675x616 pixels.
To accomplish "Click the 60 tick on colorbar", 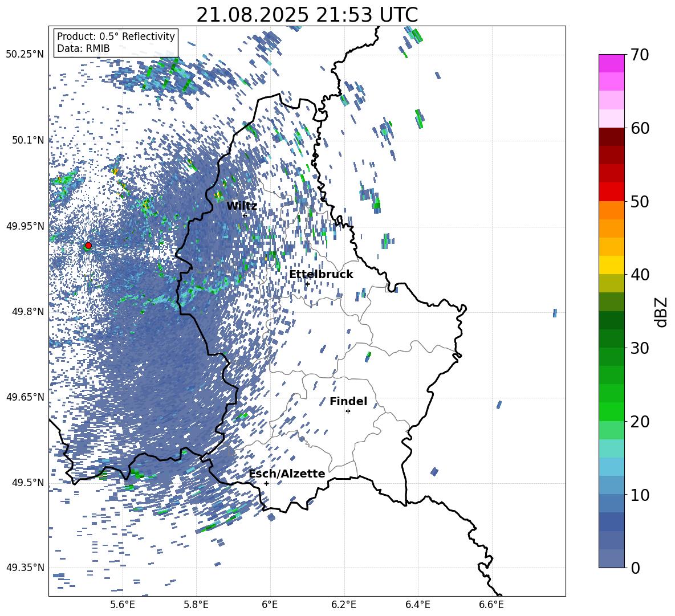I will 640,128.
